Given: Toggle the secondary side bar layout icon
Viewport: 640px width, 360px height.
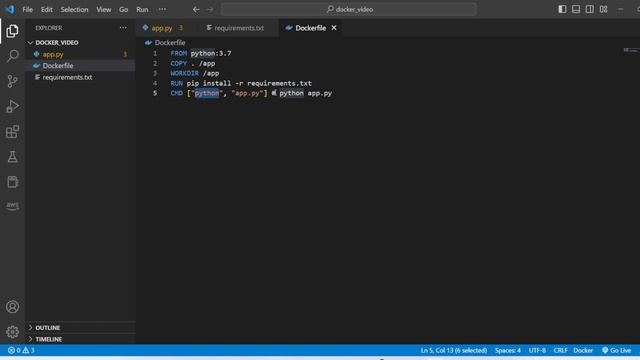Looking at the screenshot, I should click(590, 9).
